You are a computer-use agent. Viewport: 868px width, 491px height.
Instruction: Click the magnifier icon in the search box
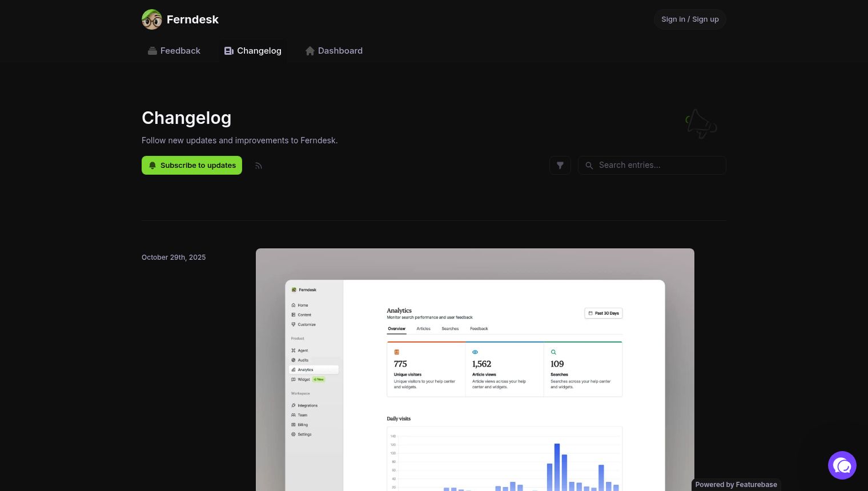[589, 165]
